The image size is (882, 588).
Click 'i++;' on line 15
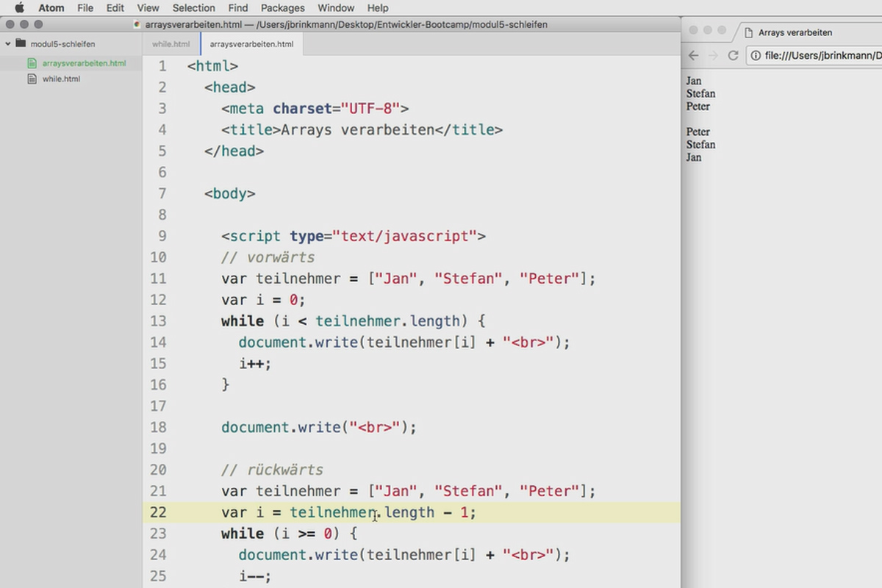255,364
